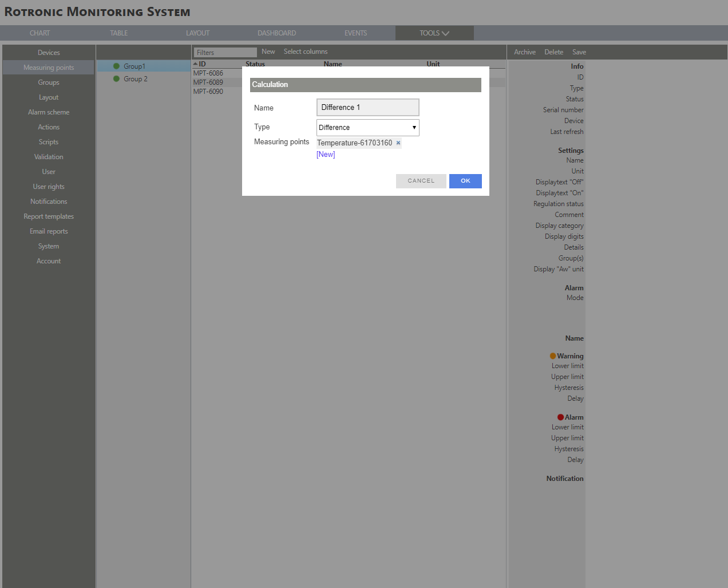Click the Temperature-61703160 measuring point tag

click(x=355, y=143)
